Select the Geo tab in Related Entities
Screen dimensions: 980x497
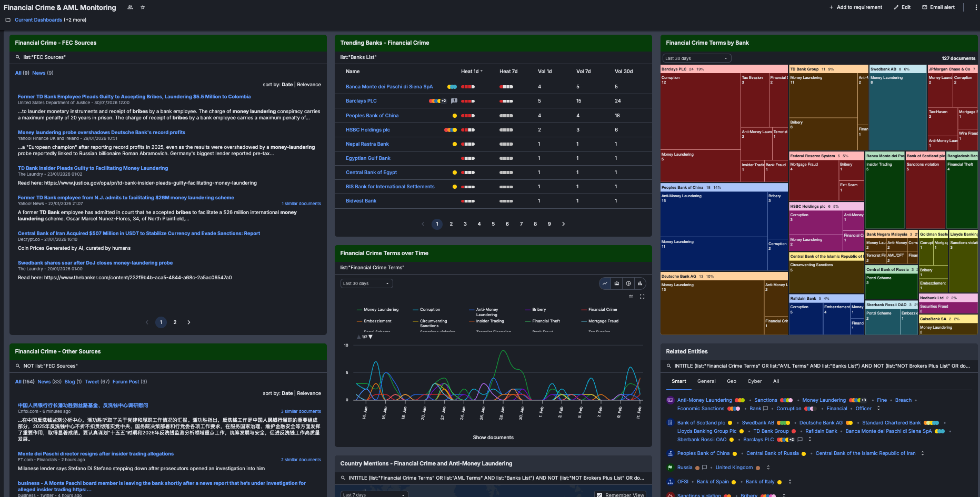point(732,381)
